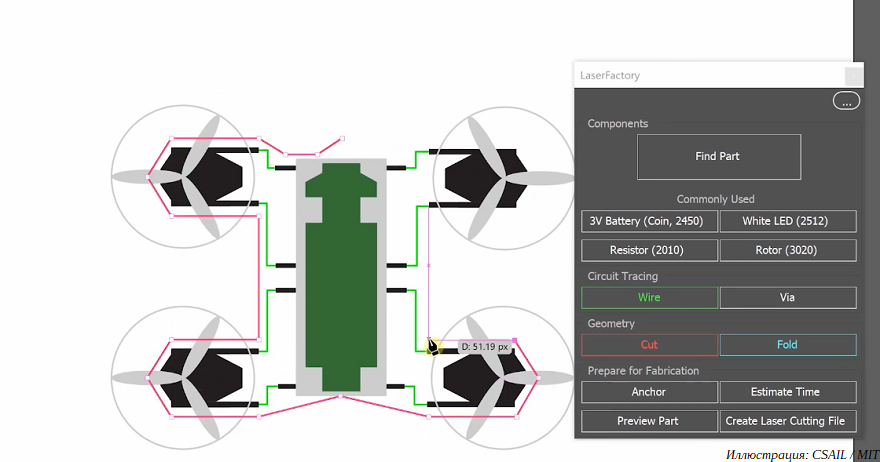Click the LaserFactory panel title

(x=609, y=75)
